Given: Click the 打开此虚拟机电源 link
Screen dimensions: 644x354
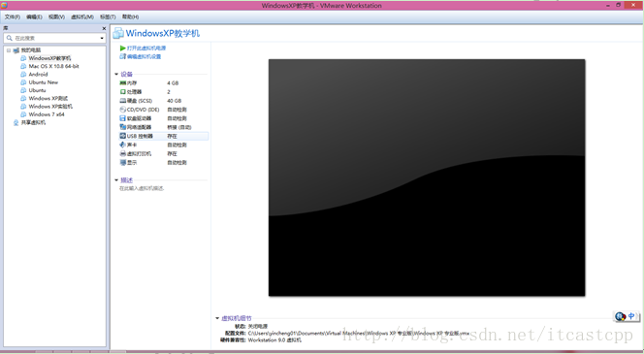Looking at the screenshot, I should [x=146, y=48].
